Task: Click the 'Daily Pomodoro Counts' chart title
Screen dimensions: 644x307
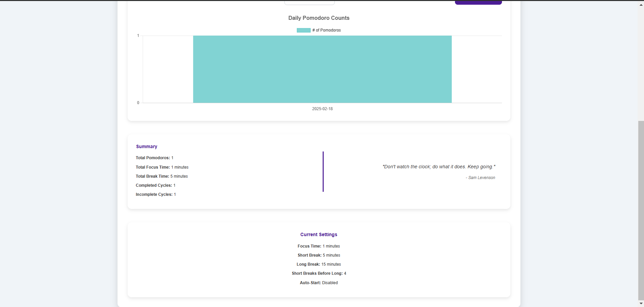Action: (318, 18)
